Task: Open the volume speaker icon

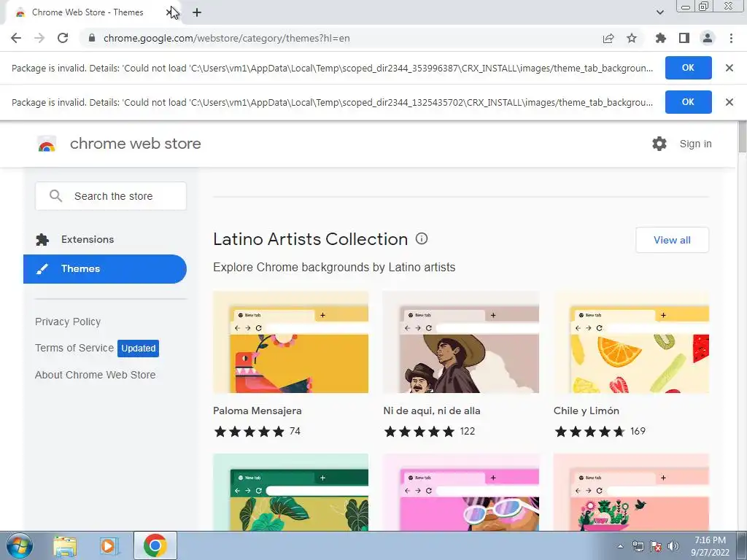Action: click(673, 546)
